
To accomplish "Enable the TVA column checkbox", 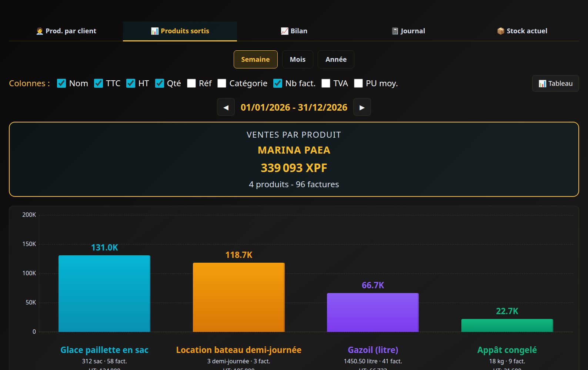I will click(326, 84).
